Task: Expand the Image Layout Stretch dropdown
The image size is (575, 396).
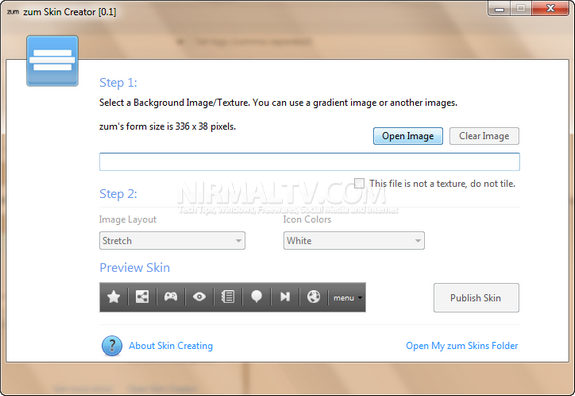Action: click(x=172, y=241)
